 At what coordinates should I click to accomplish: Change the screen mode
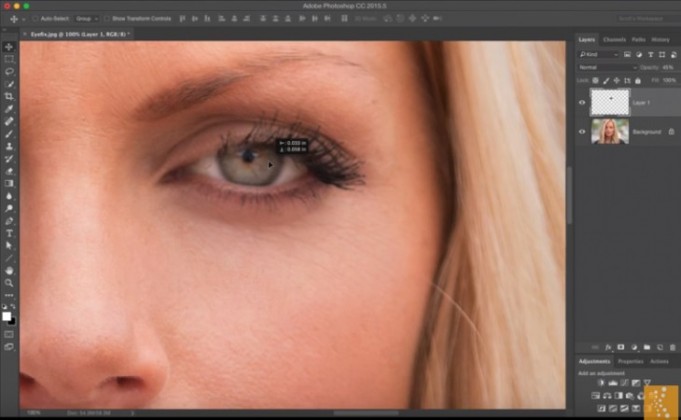9,347
